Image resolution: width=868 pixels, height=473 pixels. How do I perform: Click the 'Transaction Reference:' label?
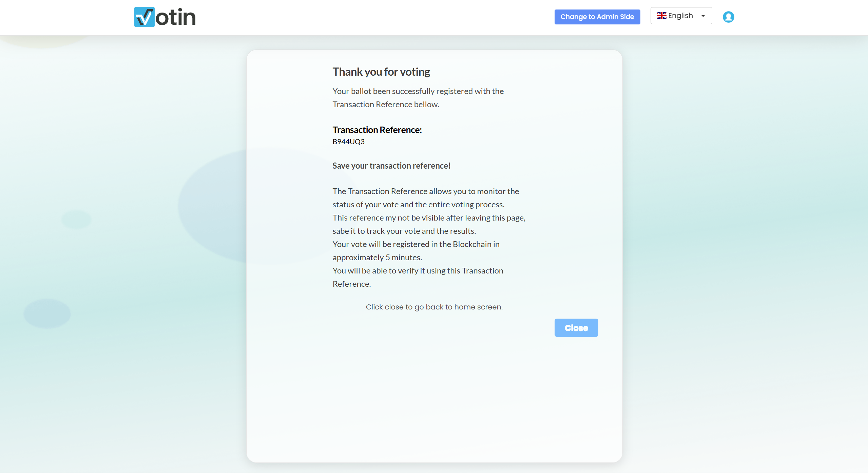point(377,130)
